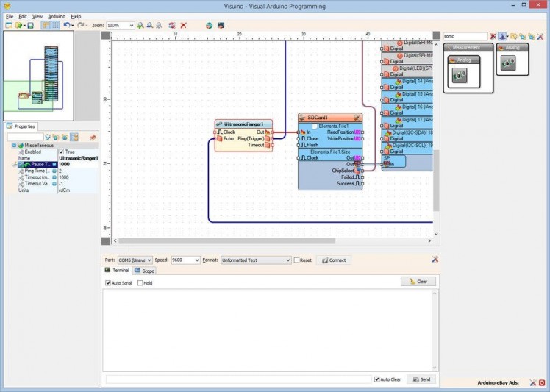Click the red X delete icon in toolbar

coord(184,25)
